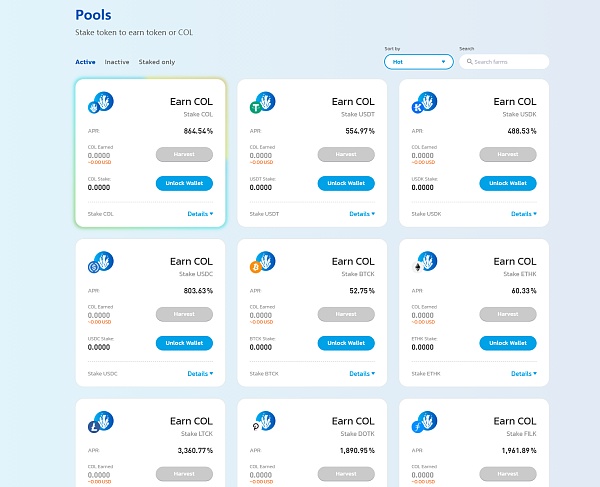The image size is (600, 487).
Task: Click the DOTK pool token icon
Action: 262,422
